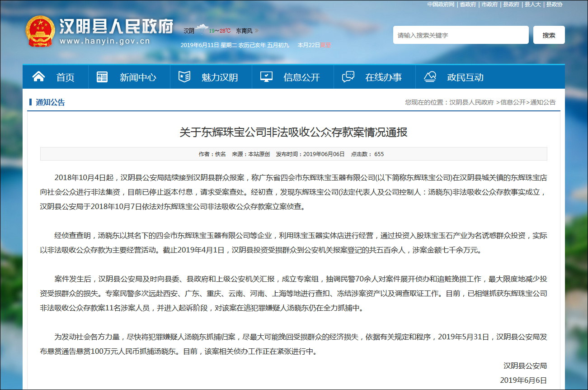Viewport: 588px width, 390px height.
Task: Click the 通知公告 section heading on the left
Action: [50, 102]
